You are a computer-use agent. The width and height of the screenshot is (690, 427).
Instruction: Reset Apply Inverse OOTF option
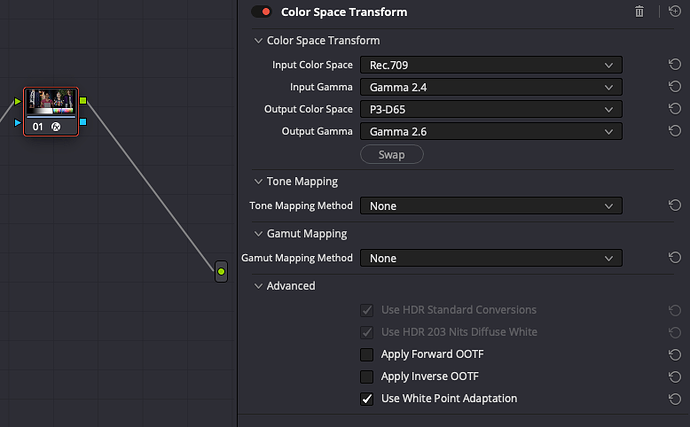click(x=675, y=377)
